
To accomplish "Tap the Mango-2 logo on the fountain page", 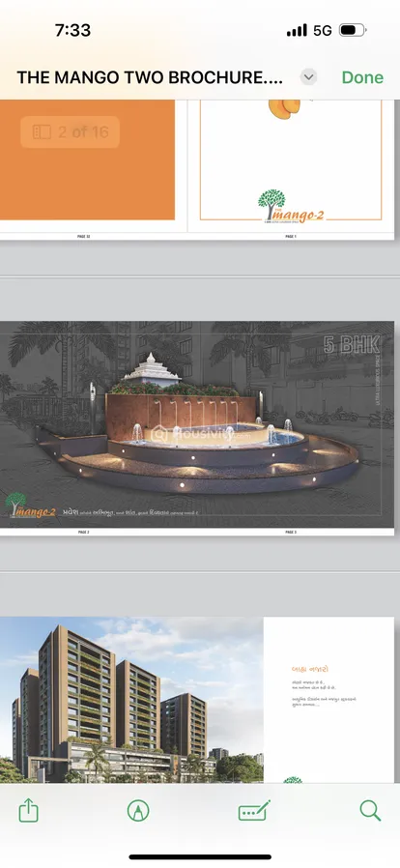I will [31, 506].
